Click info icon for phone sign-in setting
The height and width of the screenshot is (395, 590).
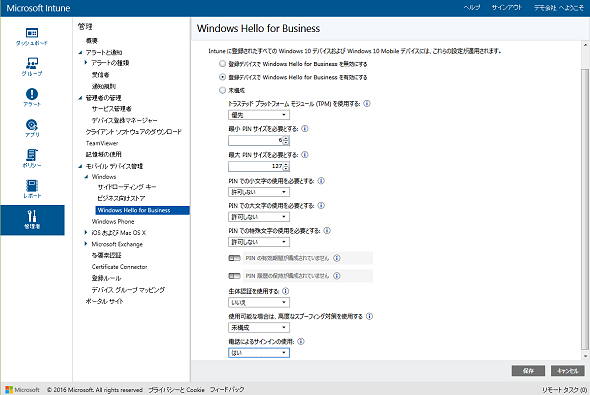tap(301, 341)
